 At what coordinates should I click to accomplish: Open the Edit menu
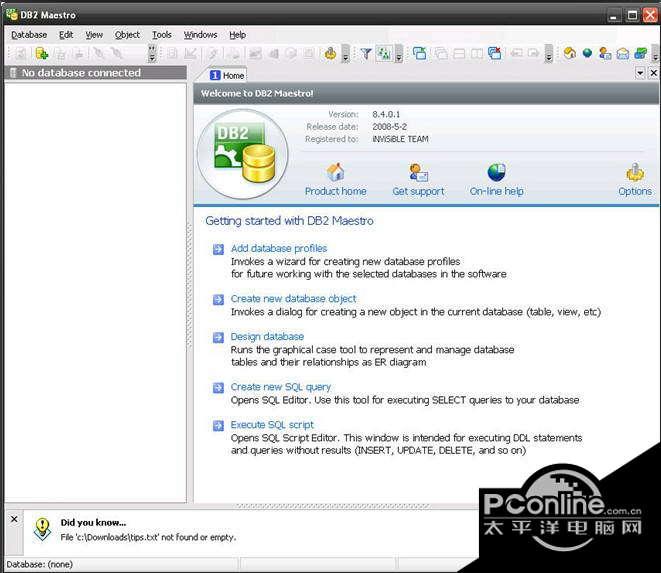point(66,35)
